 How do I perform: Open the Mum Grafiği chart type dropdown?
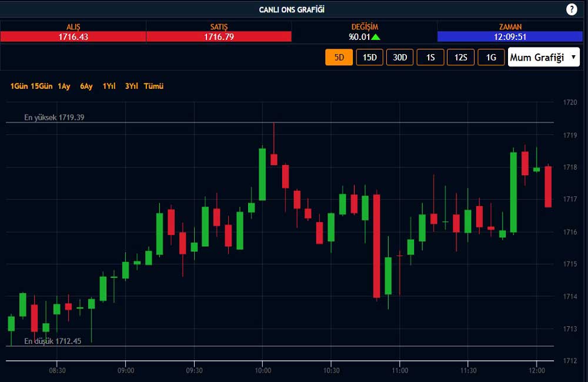pos(544,58)
